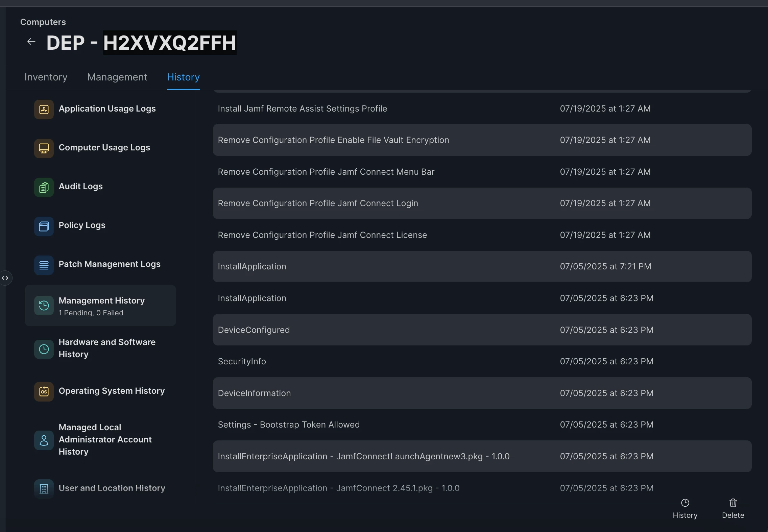Click the Policy Logs window icon
The width and height of the screenshot is (768, 532).
coord(44,226)
